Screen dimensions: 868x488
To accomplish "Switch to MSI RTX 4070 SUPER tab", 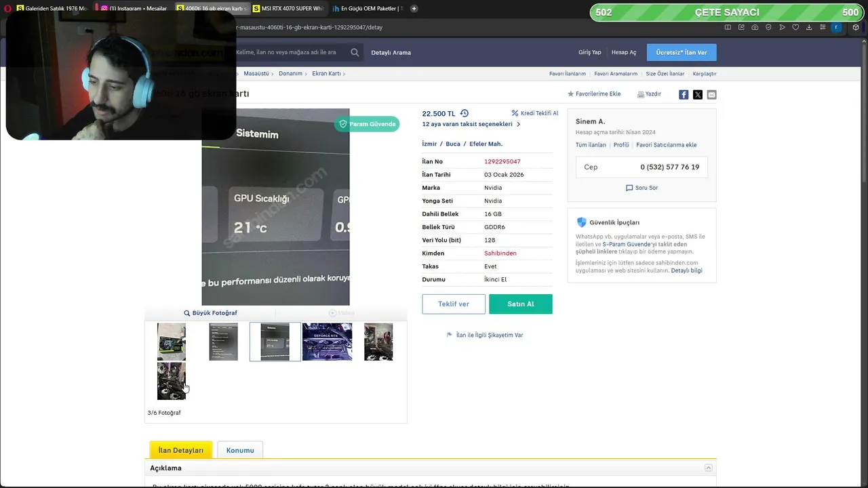I will (x=288, y=8).
